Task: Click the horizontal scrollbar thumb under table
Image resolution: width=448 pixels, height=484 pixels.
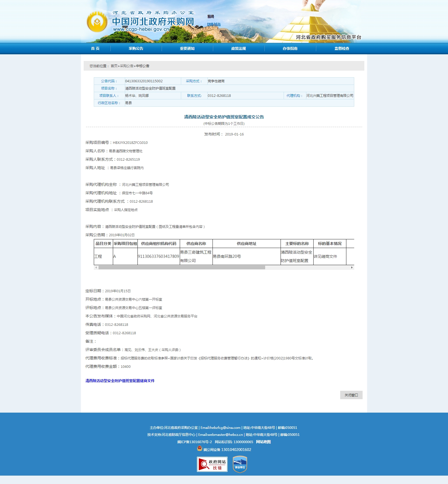Action: tap(181, 268)
